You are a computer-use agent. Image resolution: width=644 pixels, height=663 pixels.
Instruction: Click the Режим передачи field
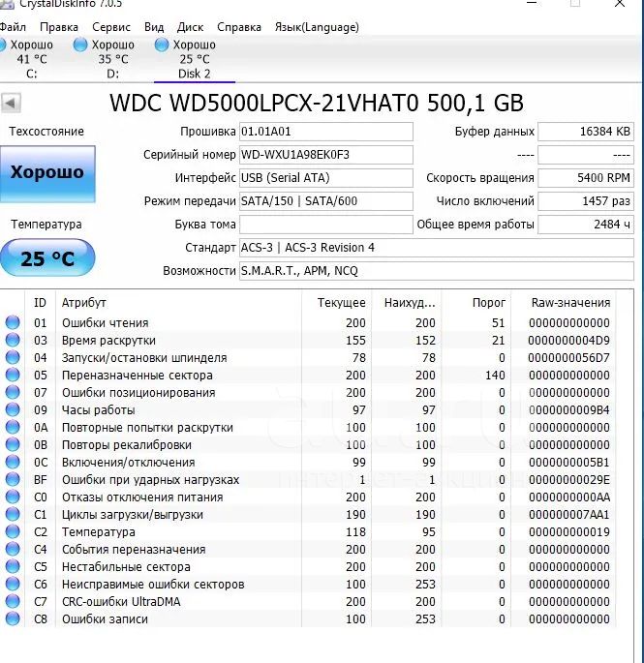[326, 201]
